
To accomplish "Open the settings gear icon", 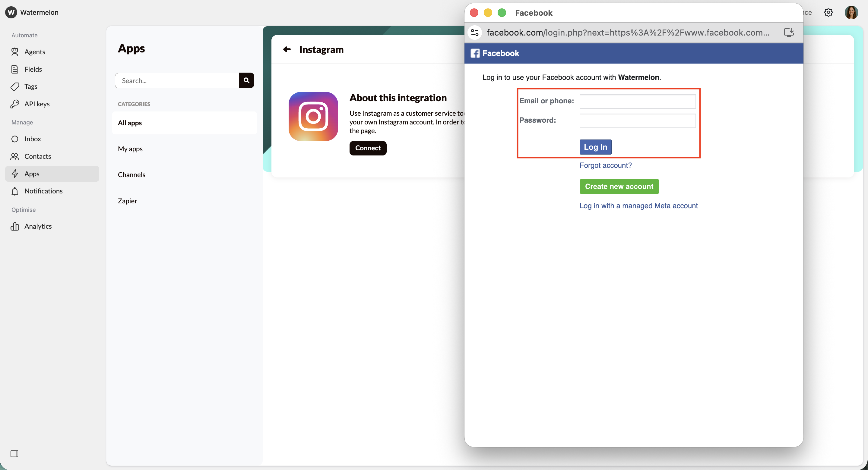I will [x=828, y=12].
